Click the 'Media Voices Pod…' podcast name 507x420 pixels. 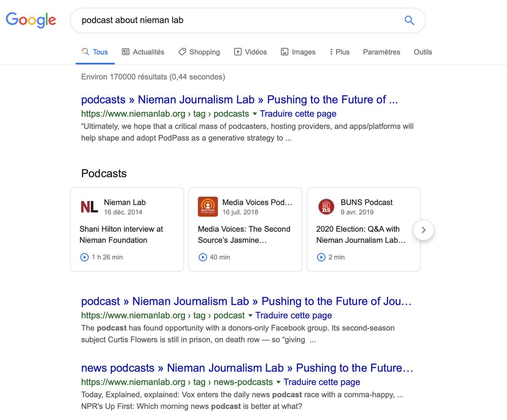pos(257,202)
